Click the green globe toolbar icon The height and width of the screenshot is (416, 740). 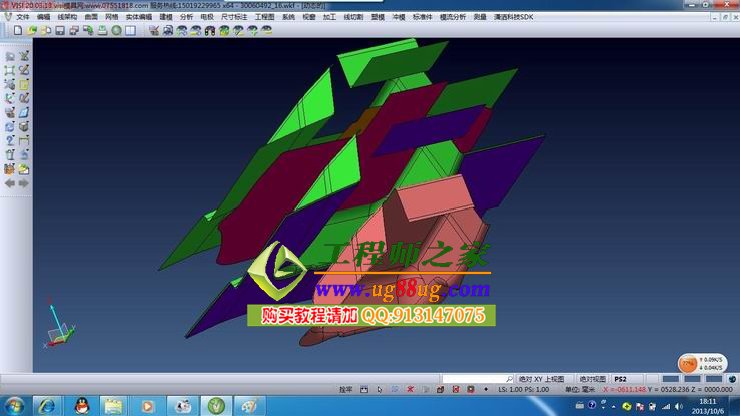click(117, 31)
